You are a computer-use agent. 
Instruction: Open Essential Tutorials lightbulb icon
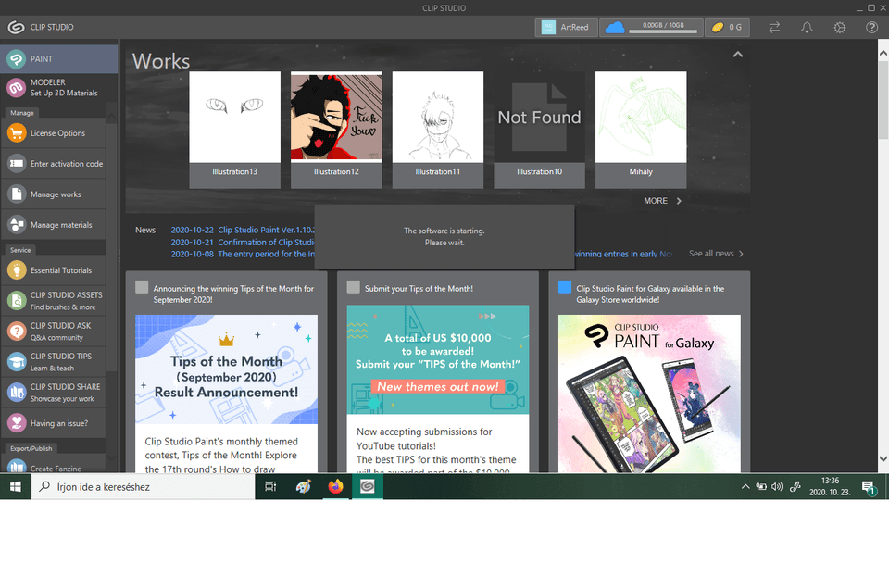coord(19,269)
